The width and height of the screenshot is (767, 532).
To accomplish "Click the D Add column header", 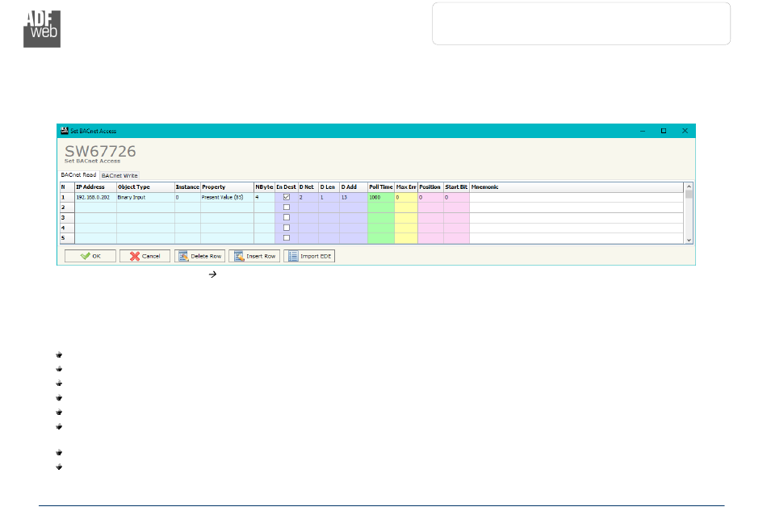I will tap(353, 187).
